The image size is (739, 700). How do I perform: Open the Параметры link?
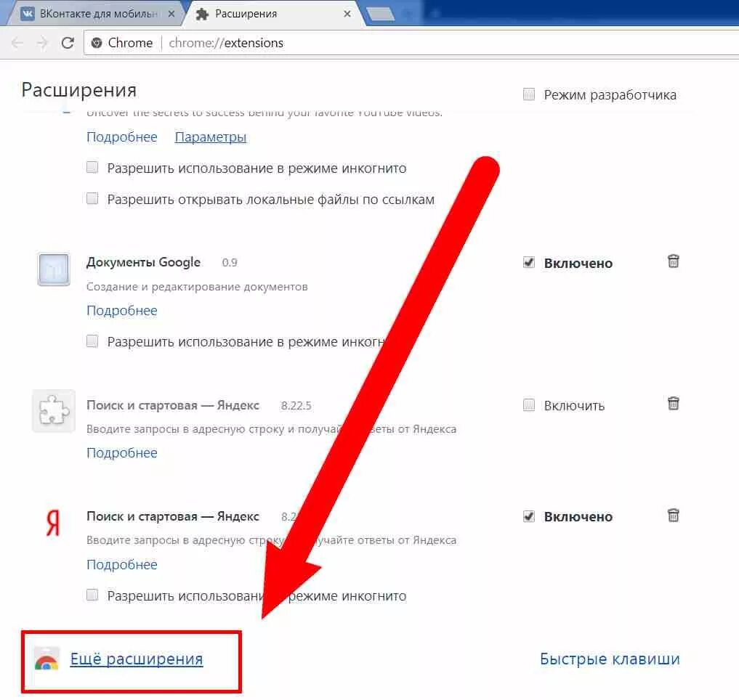pos(211,137)
